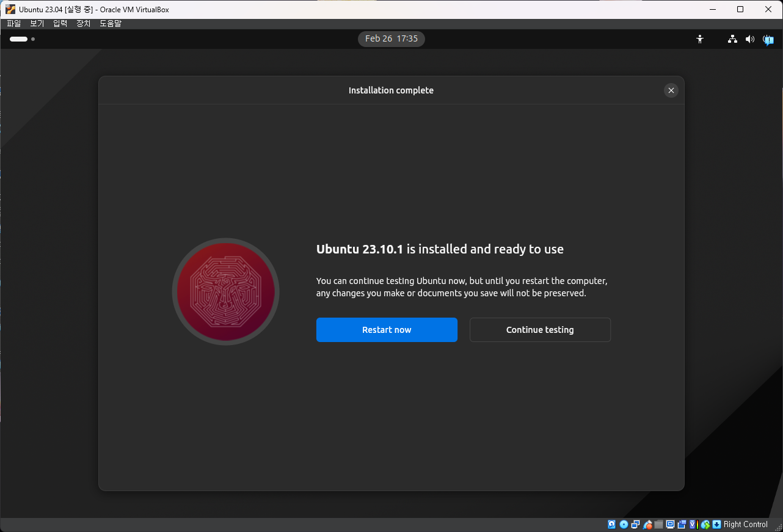Screen dimensions: 783x532
Task: Click the display monitor status icon
Action: pyautogui.click(x=670, y=525)
